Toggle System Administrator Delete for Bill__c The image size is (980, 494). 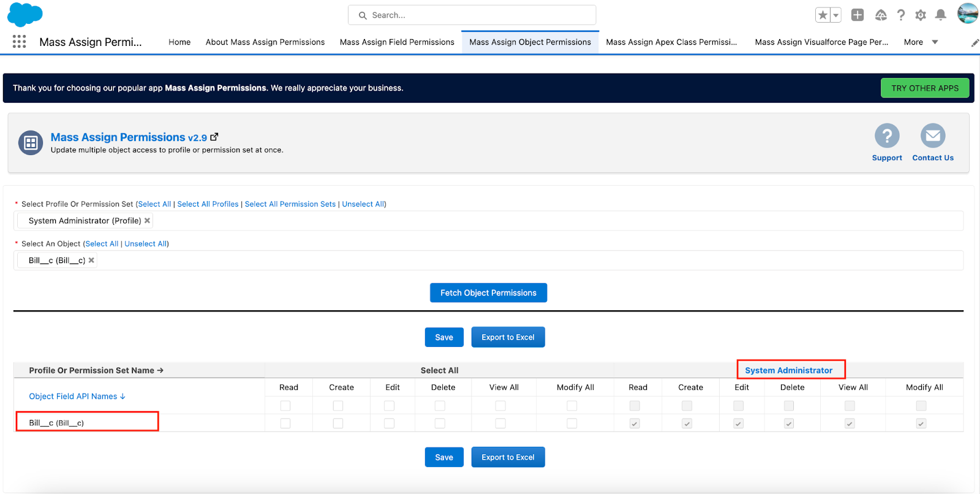pos(789,424)
